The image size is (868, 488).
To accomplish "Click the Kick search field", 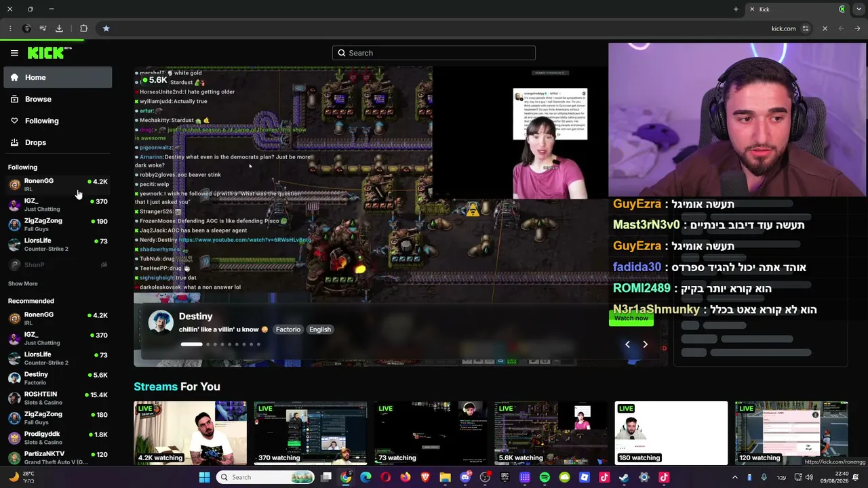I will 434,53.
